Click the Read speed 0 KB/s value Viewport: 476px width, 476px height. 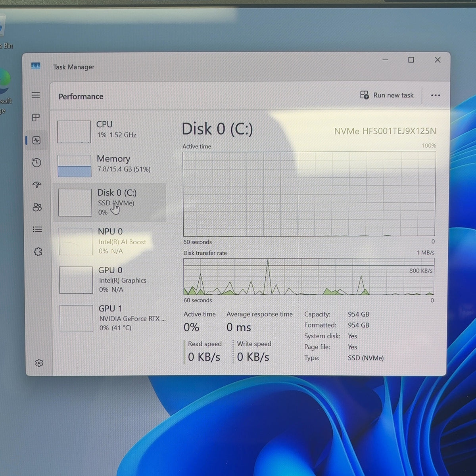[x=204, y=357]
